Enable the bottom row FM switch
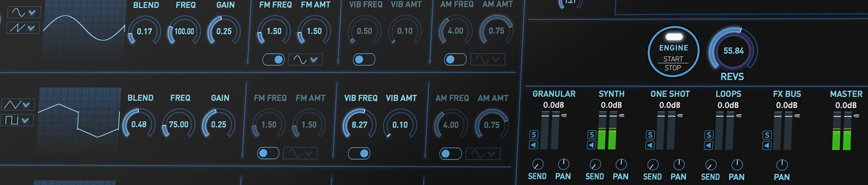Viewport: 868px width, 185px height. pos(268,153)
